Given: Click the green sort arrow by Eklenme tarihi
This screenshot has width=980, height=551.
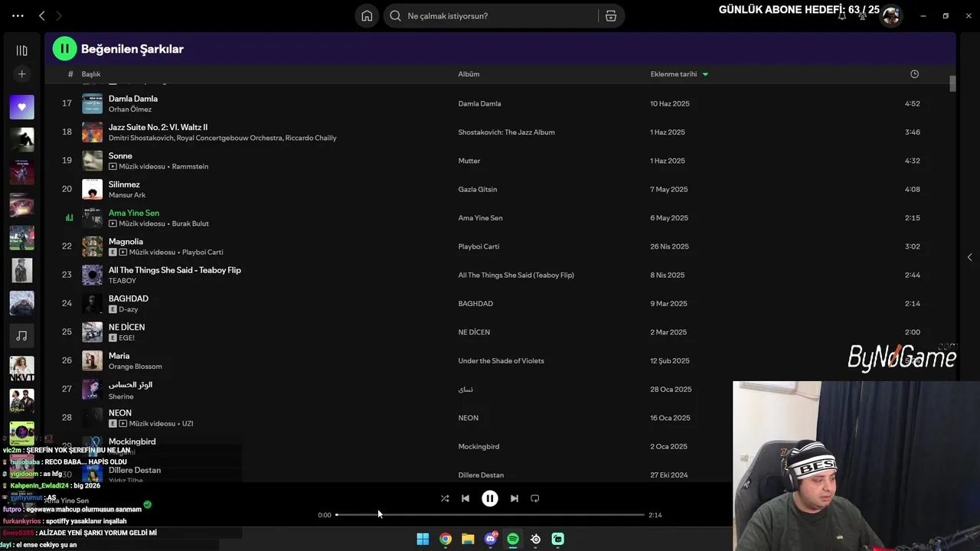Looking at the screenshot, I should 705,74.
